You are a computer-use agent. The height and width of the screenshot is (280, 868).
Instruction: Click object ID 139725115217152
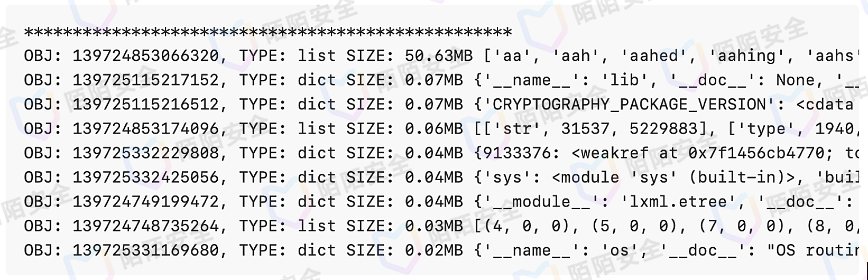coord(145,80)
